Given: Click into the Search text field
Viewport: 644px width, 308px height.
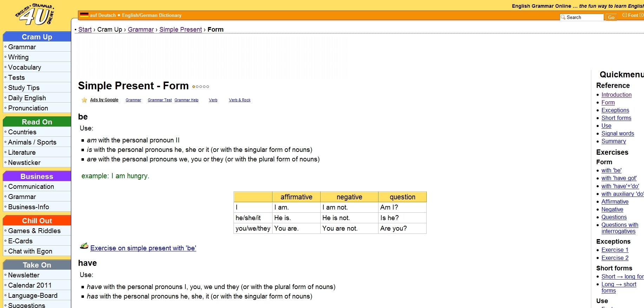Looking at the screenshot, I should tap(584, 17).
